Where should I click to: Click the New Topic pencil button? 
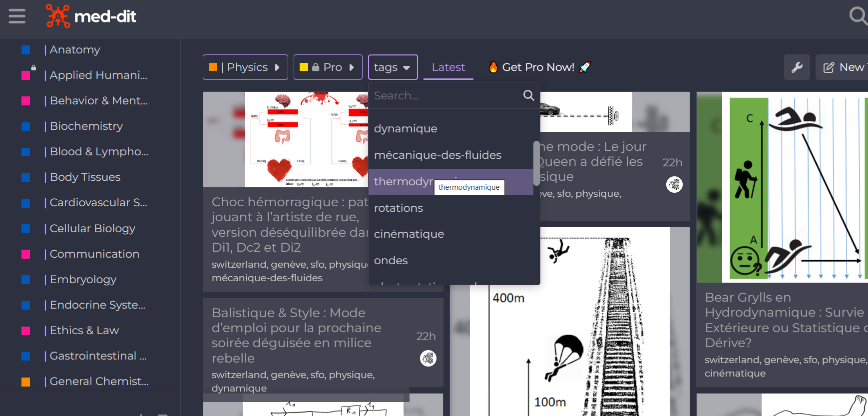843,67
